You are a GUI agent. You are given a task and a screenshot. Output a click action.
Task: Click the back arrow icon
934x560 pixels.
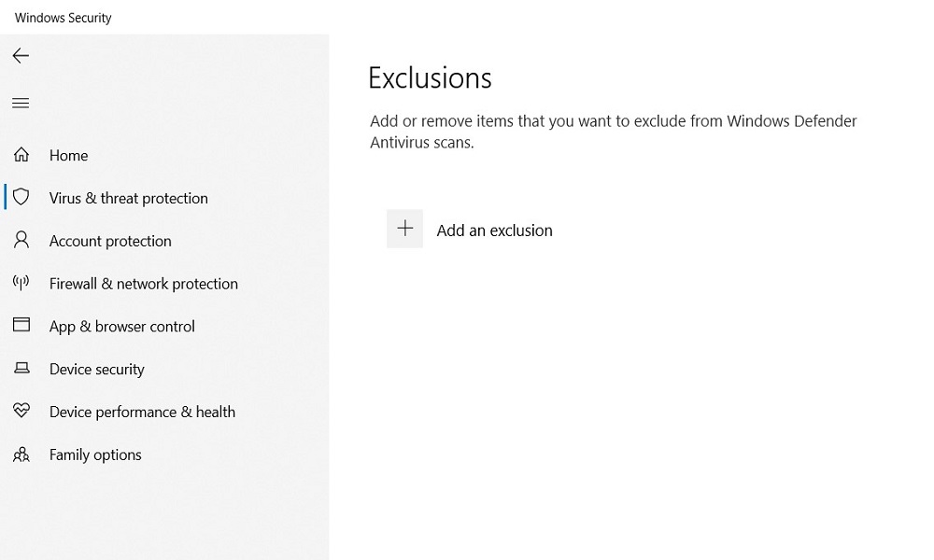(x=21, y=56)
